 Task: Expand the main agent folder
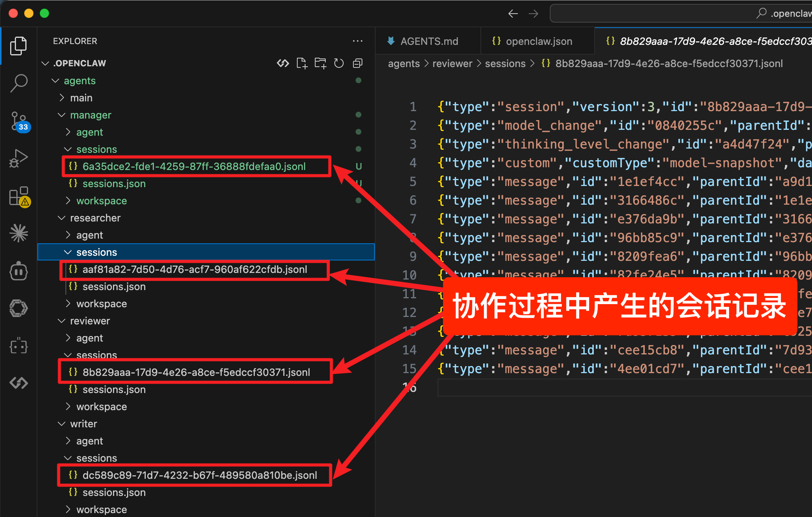coord(81,98)
